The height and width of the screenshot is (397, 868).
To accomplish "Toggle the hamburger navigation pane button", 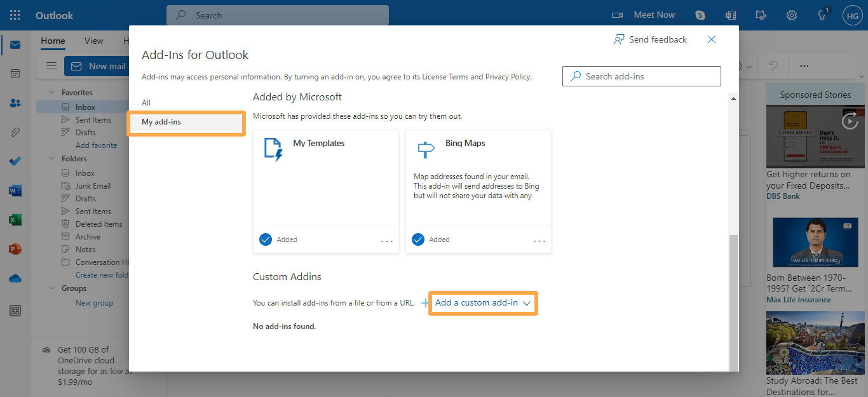I will point(52,66).
